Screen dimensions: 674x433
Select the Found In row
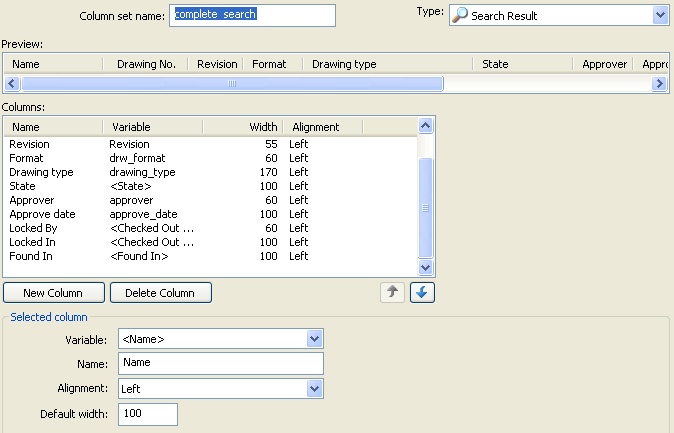211,256
